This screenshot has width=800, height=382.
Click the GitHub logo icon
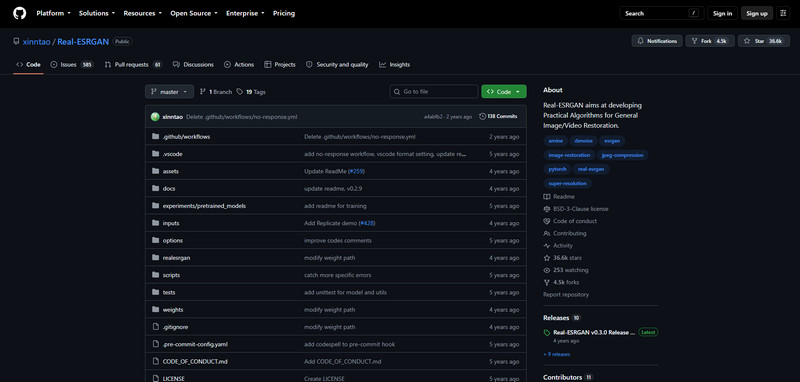(19, 13)
